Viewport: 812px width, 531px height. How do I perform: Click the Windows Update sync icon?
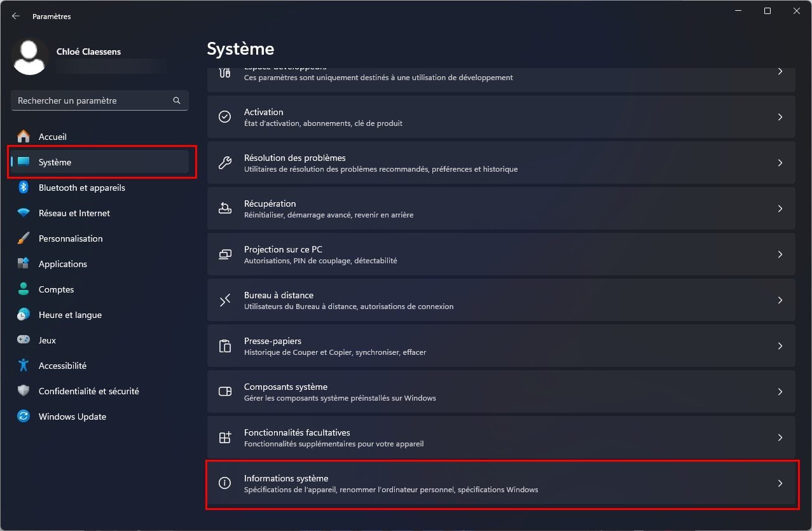pos(24,417)
